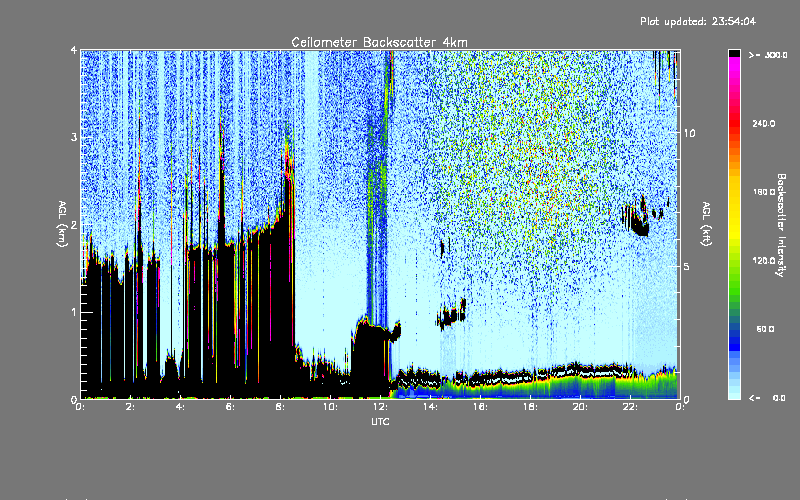The height and width of the screenshot is (500, 800).
Task: Click the '3' tick on the km axis
Action: pos(74,137)
